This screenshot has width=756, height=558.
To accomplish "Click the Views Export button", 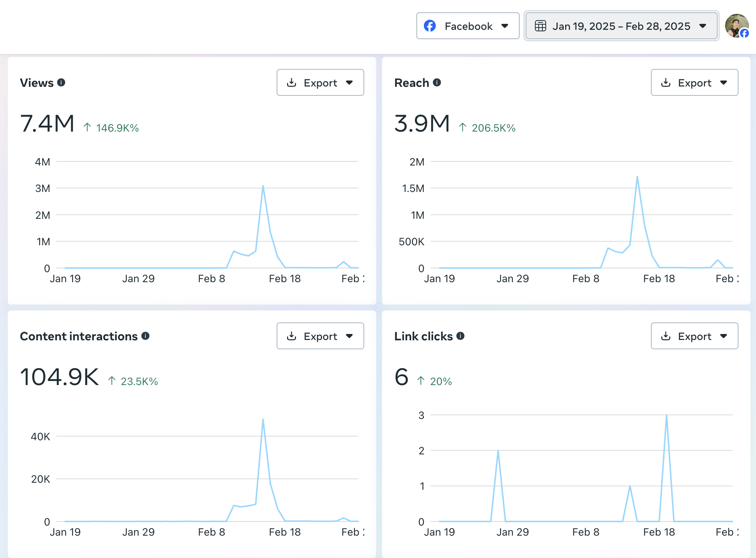I will pyautogui.click(x=320, y=82).
